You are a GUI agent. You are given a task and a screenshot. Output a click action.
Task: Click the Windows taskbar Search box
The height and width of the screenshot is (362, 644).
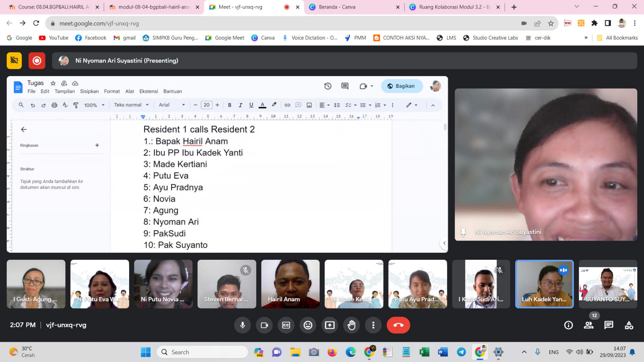coord(203,352)
